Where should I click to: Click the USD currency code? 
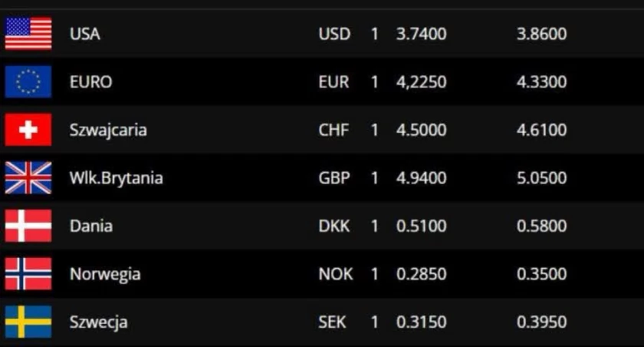tap(334, 34)
